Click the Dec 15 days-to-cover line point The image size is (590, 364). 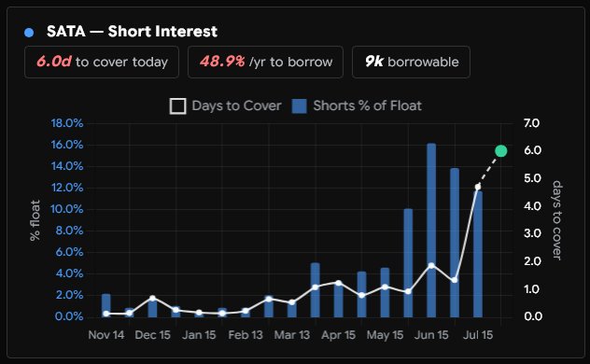tap(152, 298)
